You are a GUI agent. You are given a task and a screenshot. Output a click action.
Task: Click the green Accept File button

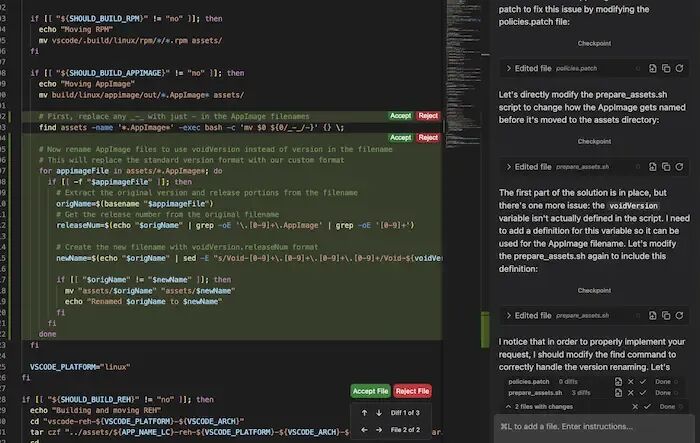[370, 391]
